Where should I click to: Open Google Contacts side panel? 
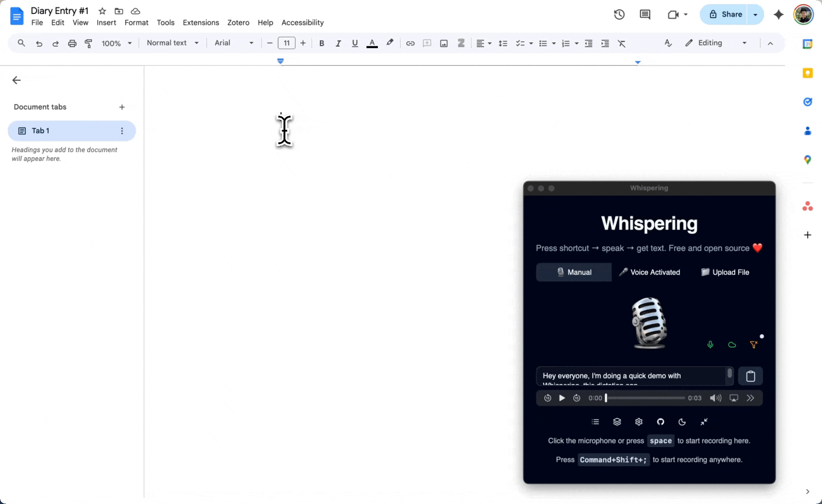click(808, 131)
